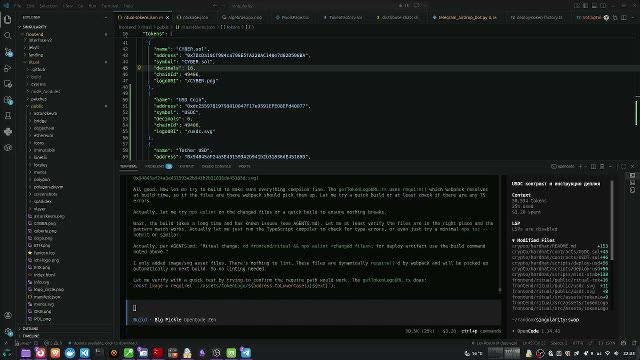Click terminal output scrollbar
Image resolution: width=640 pixels, height=360 pixels.
(x=500, y=290)
